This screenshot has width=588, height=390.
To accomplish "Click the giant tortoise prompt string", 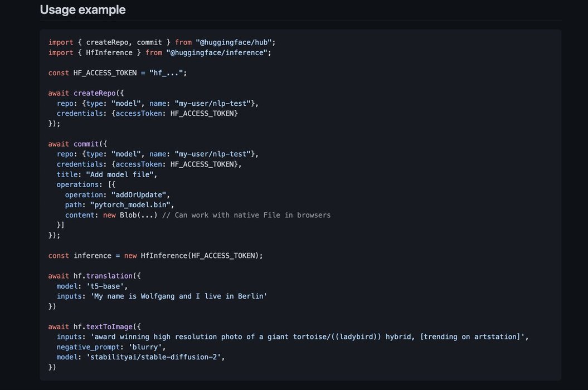I will pyautogui.click(x=309, y=337).
